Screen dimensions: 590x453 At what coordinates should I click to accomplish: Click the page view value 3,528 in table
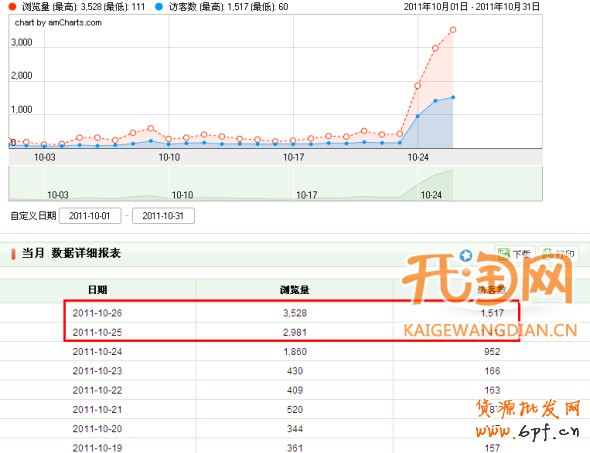(295, 313)
